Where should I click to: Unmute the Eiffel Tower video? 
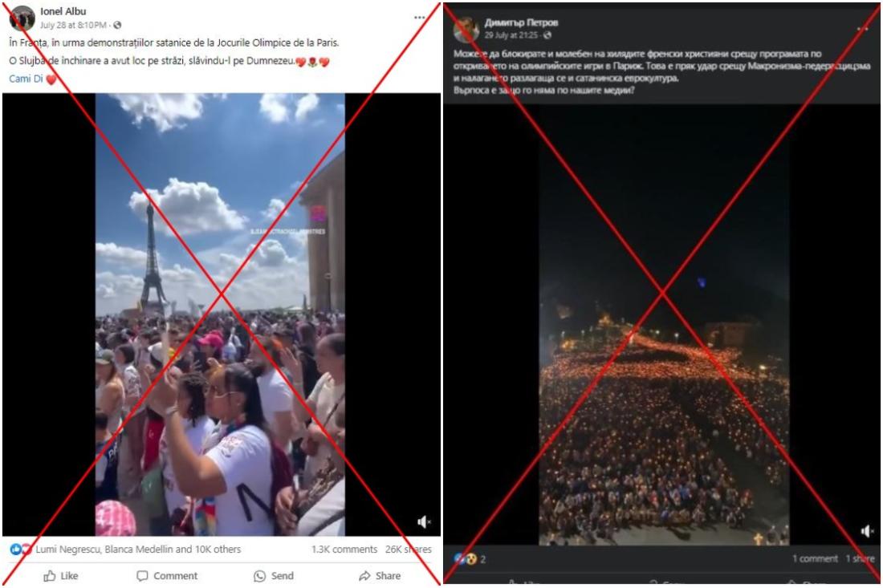click(x=424, y=522)
